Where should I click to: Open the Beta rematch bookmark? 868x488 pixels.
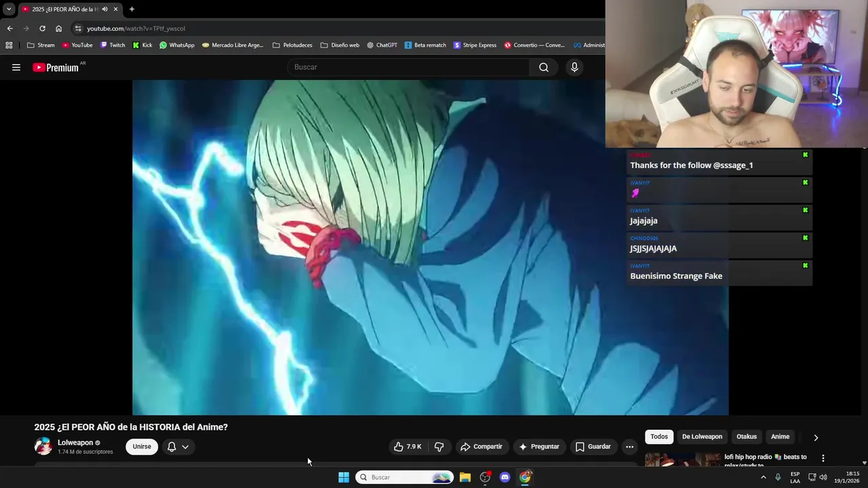(425, 45)
